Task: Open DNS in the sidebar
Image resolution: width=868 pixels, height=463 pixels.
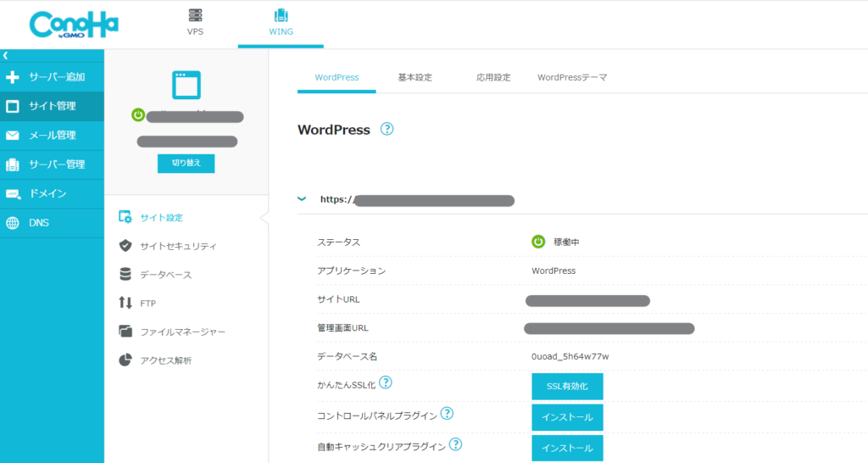Action: pos(52,223)
